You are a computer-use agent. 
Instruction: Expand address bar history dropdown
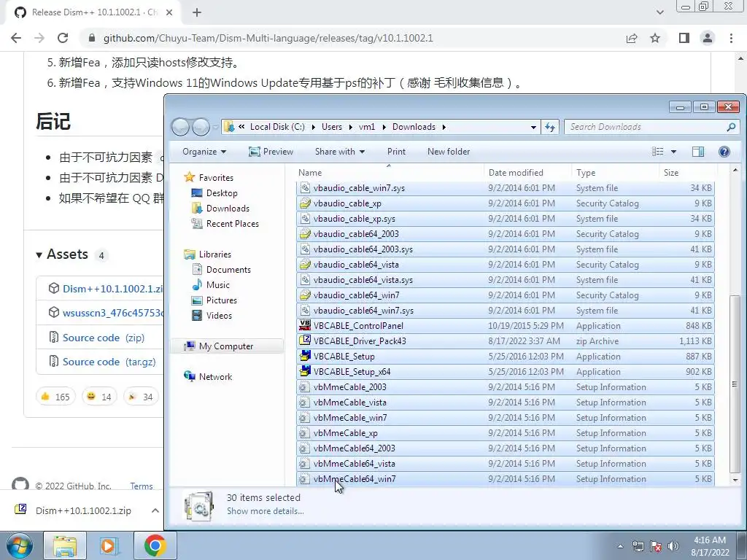click(533, 127)
